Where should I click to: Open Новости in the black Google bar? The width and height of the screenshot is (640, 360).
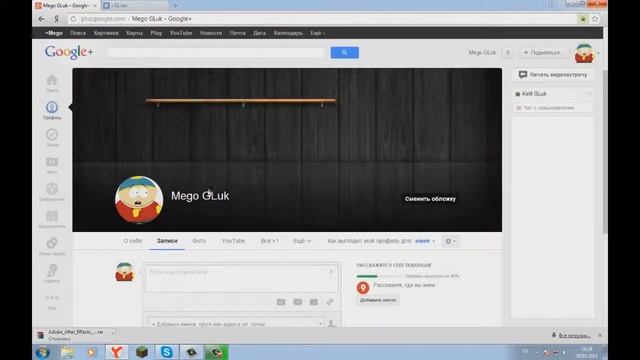point(211,33)
